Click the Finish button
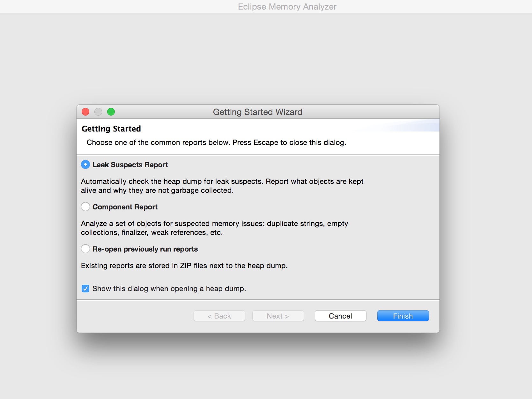 click(x=403, y=316)
